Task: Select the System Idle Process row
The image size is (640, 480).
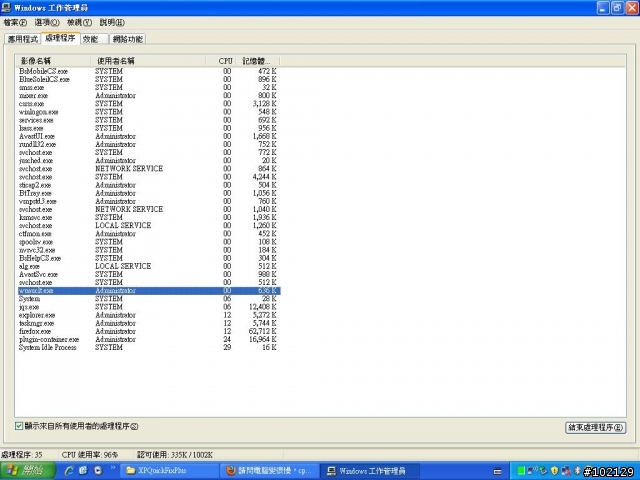Action: coord(148,347)
